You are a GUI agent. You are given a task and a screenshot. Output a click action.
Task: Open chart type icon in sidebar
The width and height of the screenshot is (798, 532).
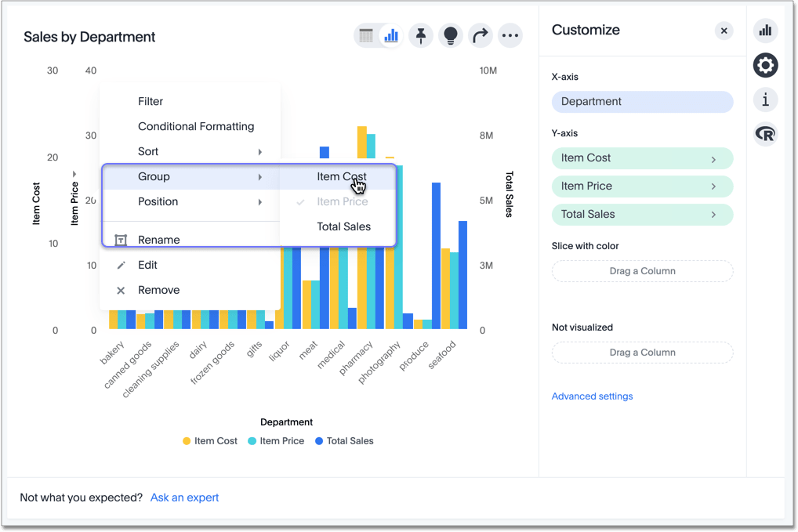(x=765, y=31)
